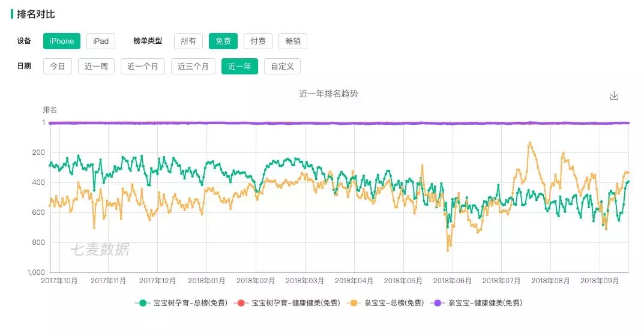Select the 近一年 date range
This screenshot has width=644, height=333.
pyautogui.click(x=239, y=66)
